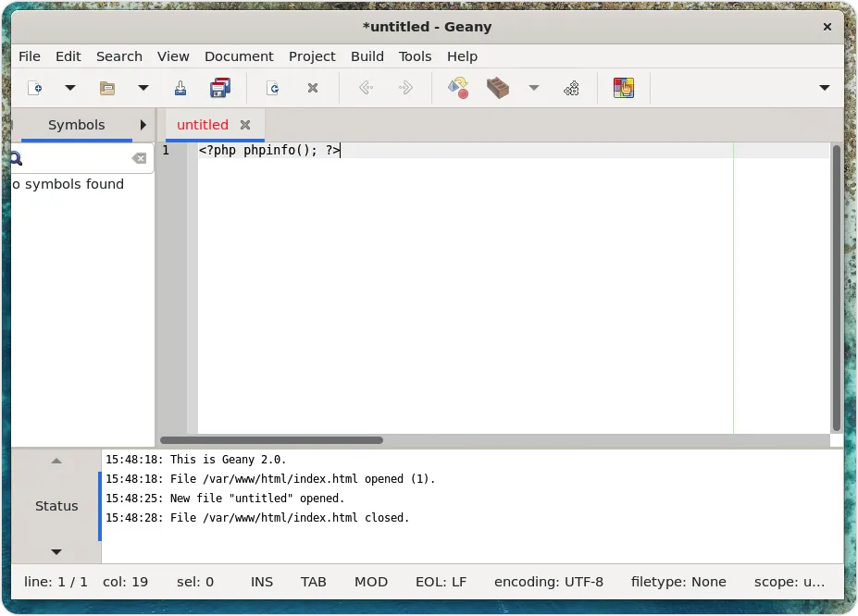The height and width of the screenshot is (616, 858).
Task: Click the 'sel: 0' status entry
Action: click(x=195, y=582)
